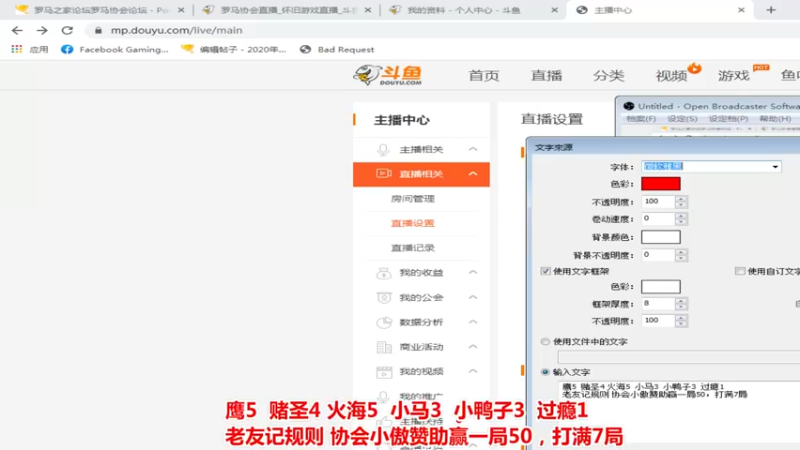Screen dimensions: 800x450
Task: Open 直播记录 in the sidebar
Action: pos(413,248)
